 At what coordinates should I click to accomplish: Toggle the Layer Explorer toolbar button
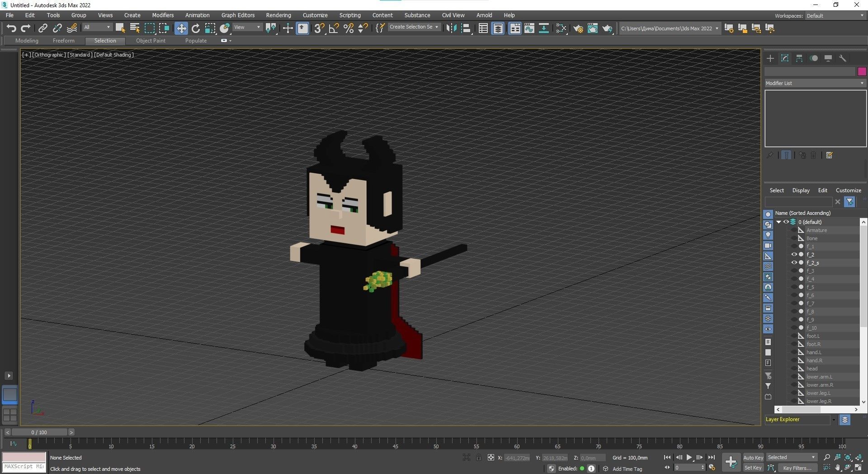498,28
